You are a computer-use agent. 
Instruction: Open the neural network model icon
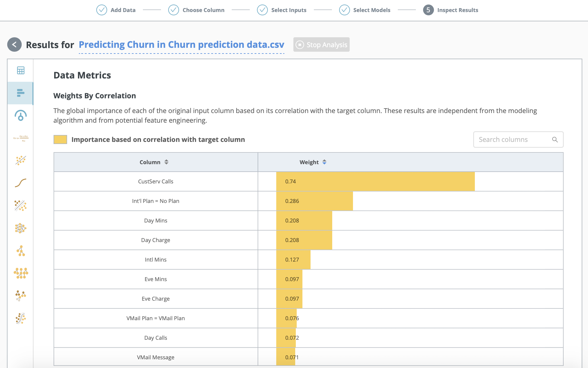point(20,228)
